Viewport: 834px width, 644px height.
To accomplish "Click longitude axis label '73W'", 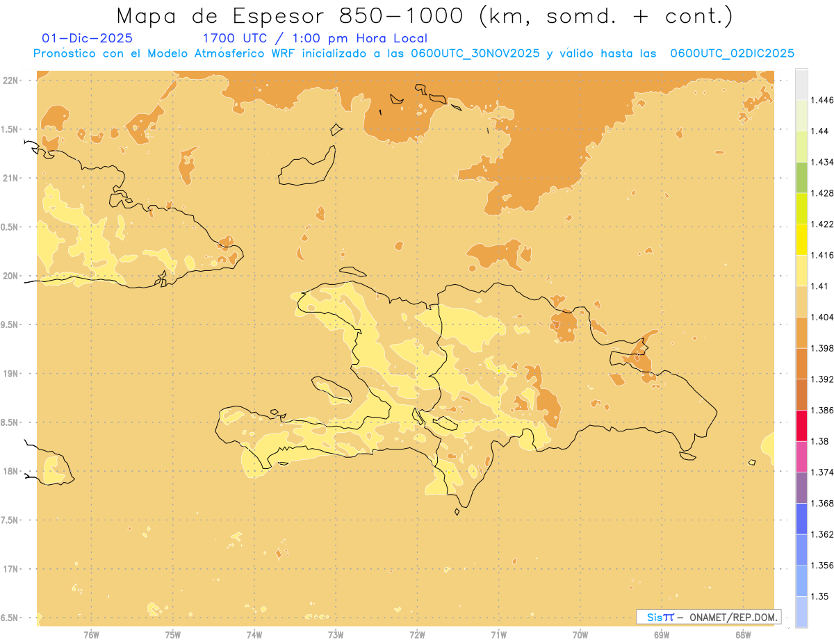I will pyautogui.click(x=336, y=634).
